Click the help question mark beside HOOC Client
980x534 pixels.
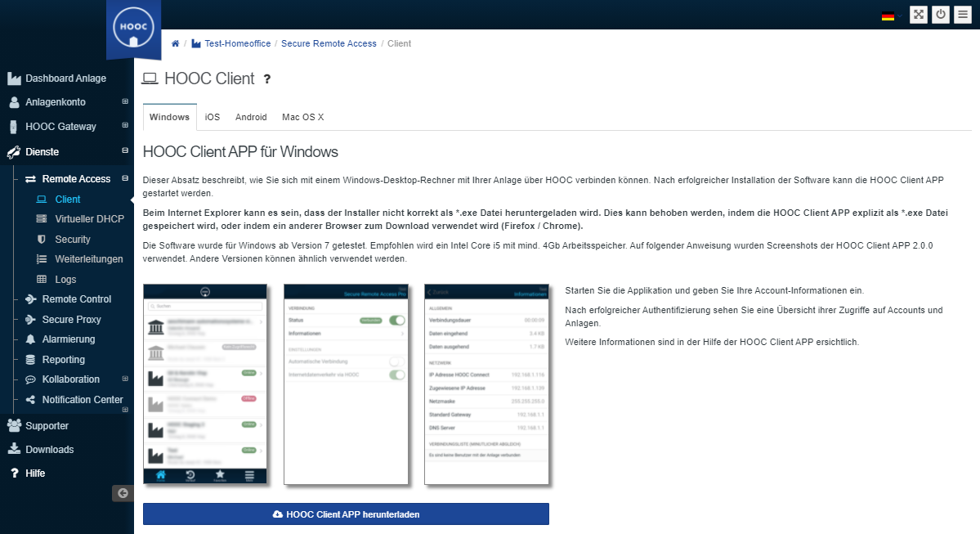pos(266,79)
